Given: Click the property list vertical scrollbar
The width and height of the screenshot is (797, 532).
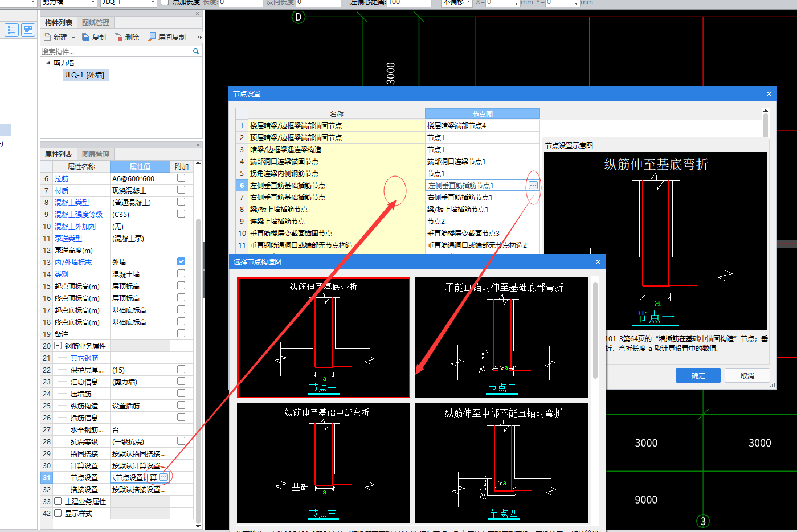Looking at the screenshot, I should coord(198,370).
